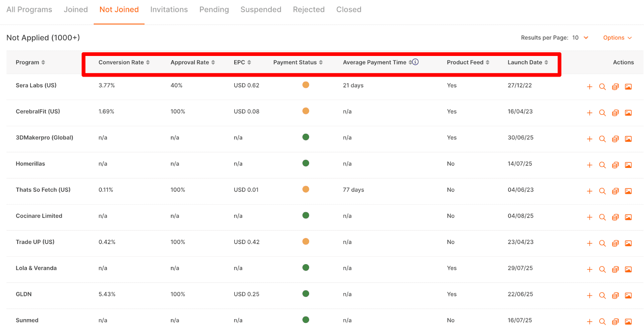Viewport: 644px width, 333px height.
Task: Click the plus icon in Sunmed row
Action: click(590, 322)
